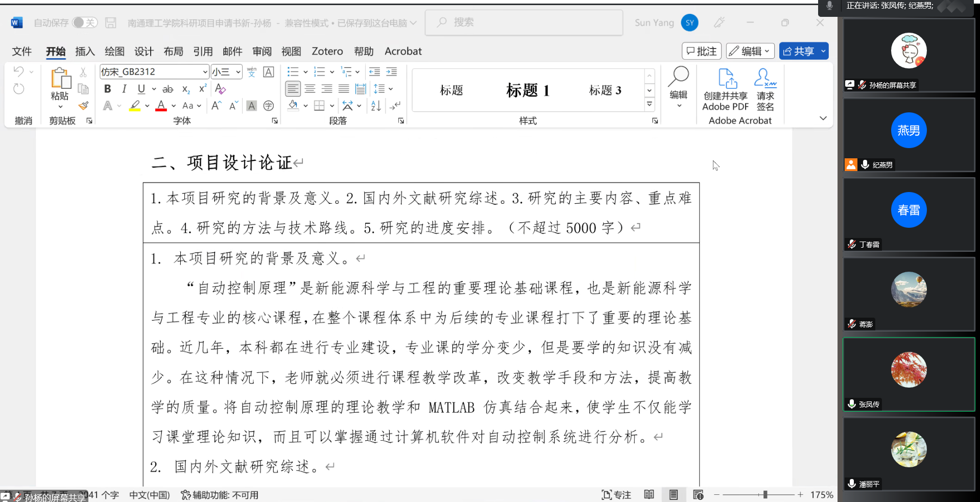Toggle the AutoSave switch

coord(84,22)
